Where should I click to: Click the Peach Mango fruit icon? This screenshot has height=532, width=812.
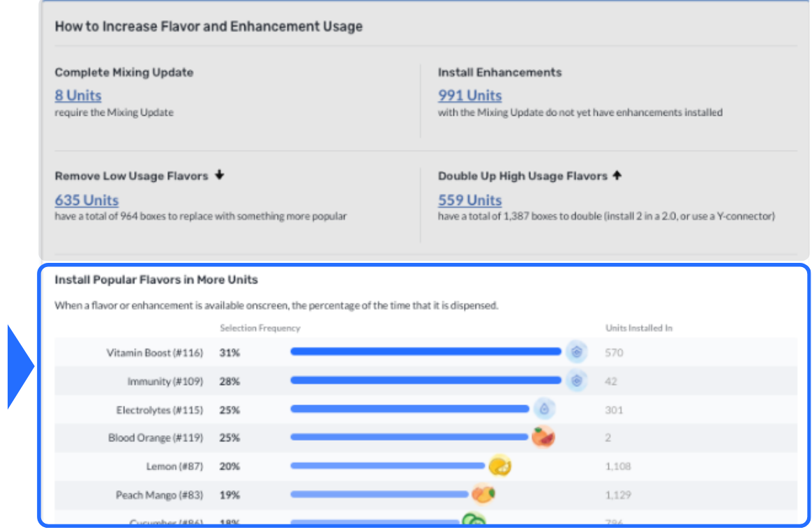tap(483, 494)
